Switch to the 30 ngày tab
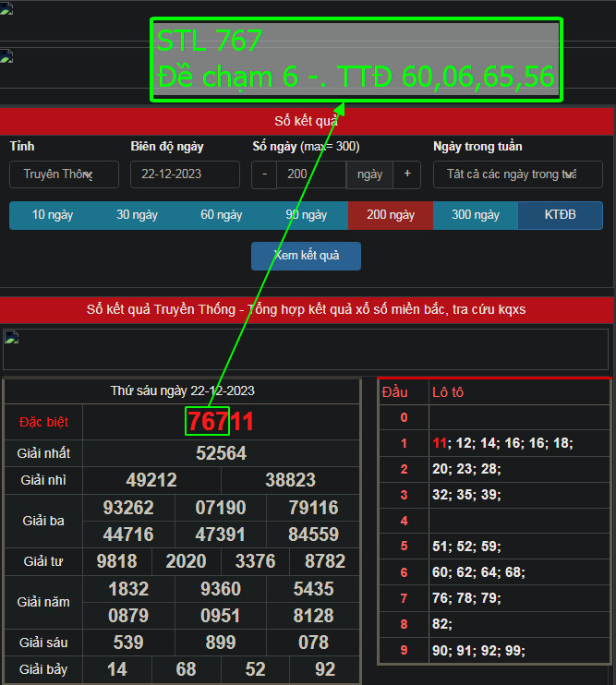 137,215
